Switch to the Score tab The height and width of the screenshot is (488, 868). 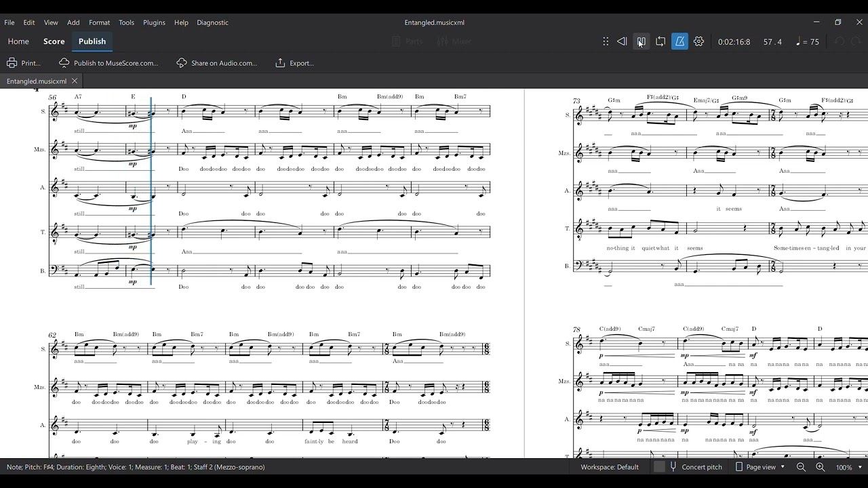(54, 41)
